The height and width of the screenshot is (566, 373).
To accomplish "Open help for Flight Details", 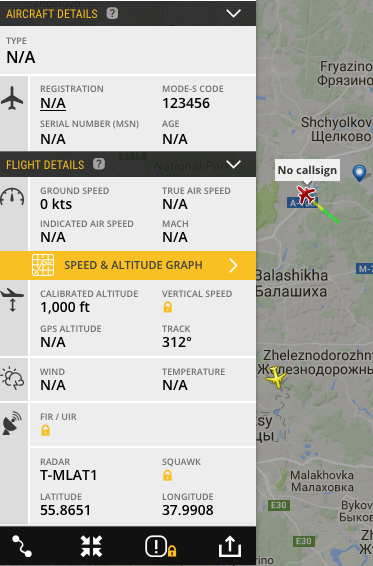I will click(99, 164).
